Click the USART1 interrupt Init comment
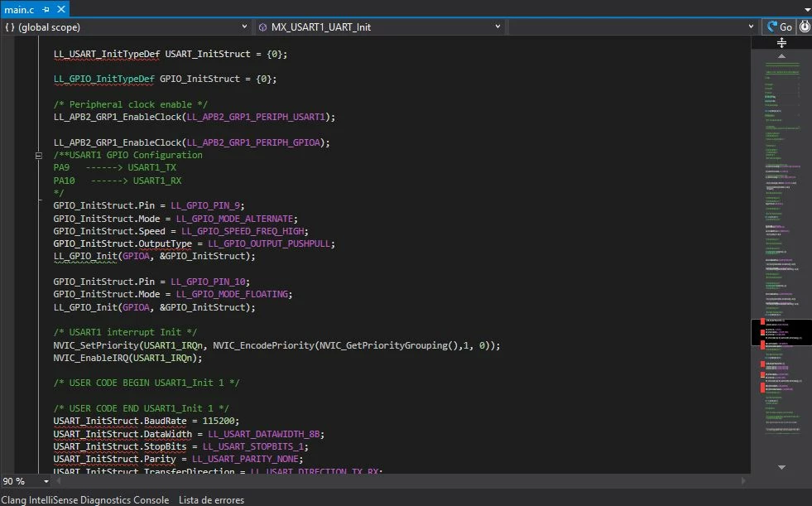Viewport: 812px width, 506px height. [125, 332]
